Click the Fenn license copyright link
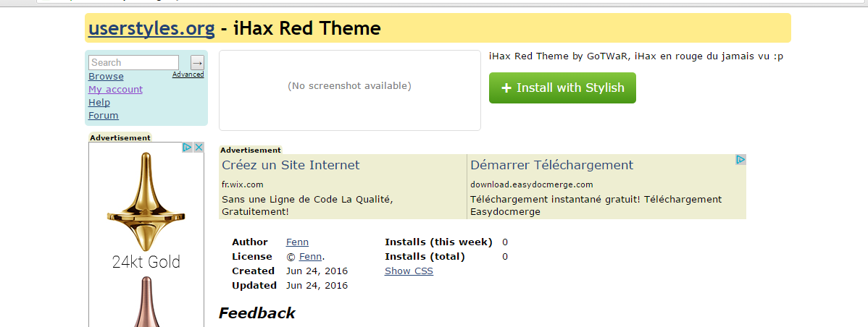The height and width of the screenshot is (327, 868). (x=310, y=257)
